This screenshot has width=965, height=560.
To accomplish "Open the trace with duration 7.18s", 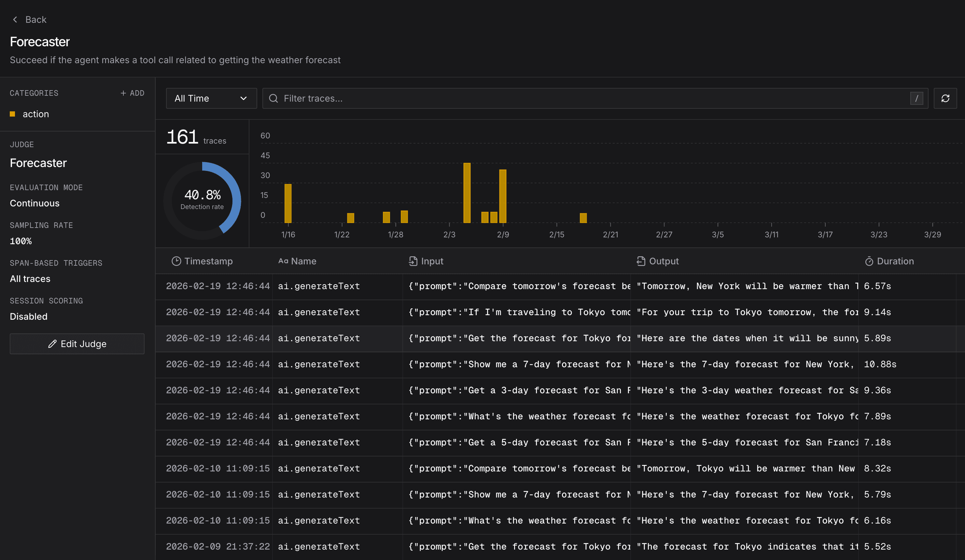I will pos(560,443).
